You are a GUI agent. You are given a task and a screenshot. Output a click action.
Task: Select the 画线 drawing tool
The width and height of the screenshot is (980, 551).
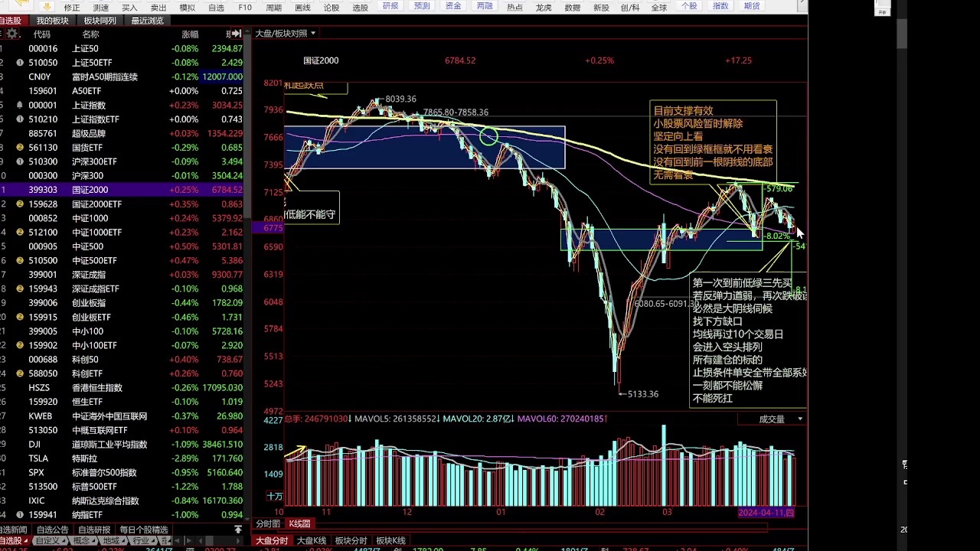pyautogui.click(x=302, y=8)
